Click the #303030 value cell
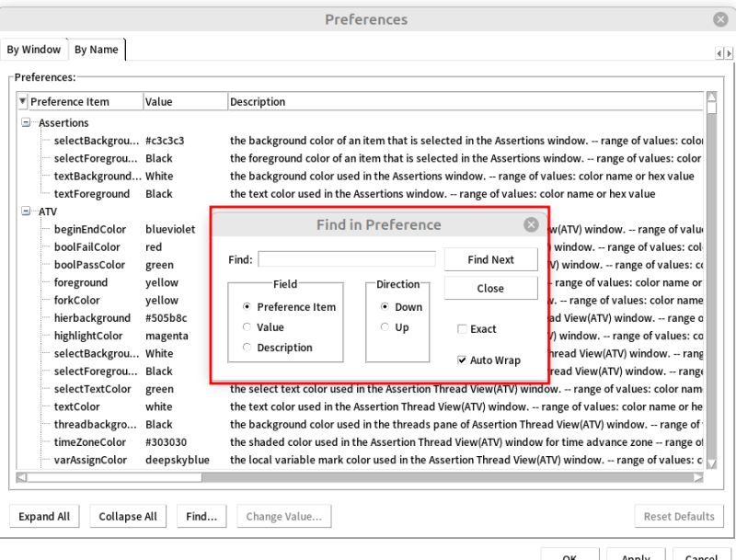Image resolution: width=736 pixels, height=560 pixels. point(167,442)
